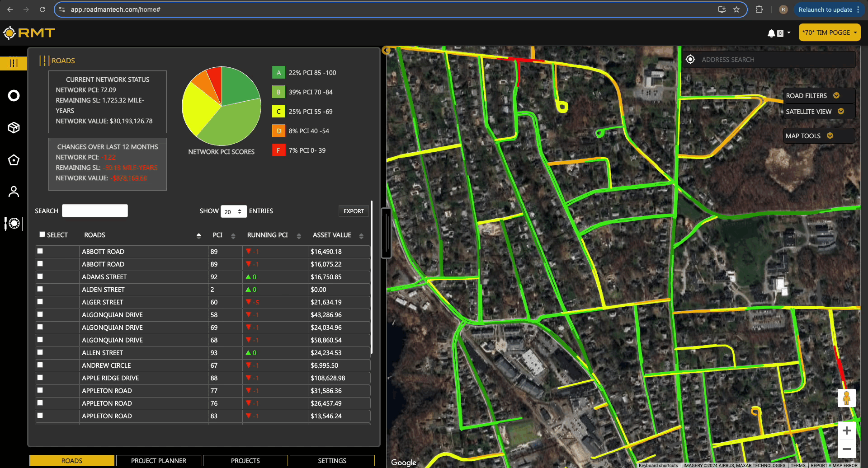Click the notification bell icon
The width and height of the screenshot is (868, 468).
point(771,33)
